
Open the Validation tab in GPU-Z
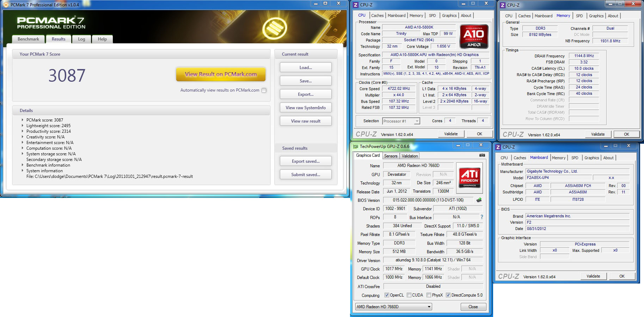[x=410, y=156]
